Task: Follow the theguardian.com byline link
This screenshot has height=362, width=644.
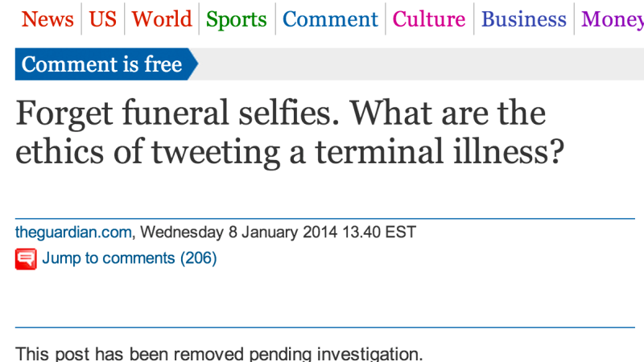Action: pyautogui.click(x=73, y=232)
